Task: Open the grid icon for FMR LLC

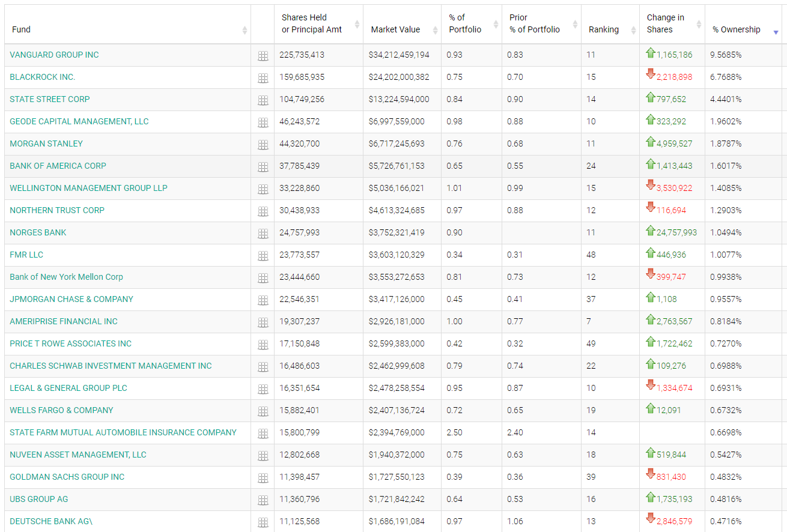Action: click(x=263, y=256)
